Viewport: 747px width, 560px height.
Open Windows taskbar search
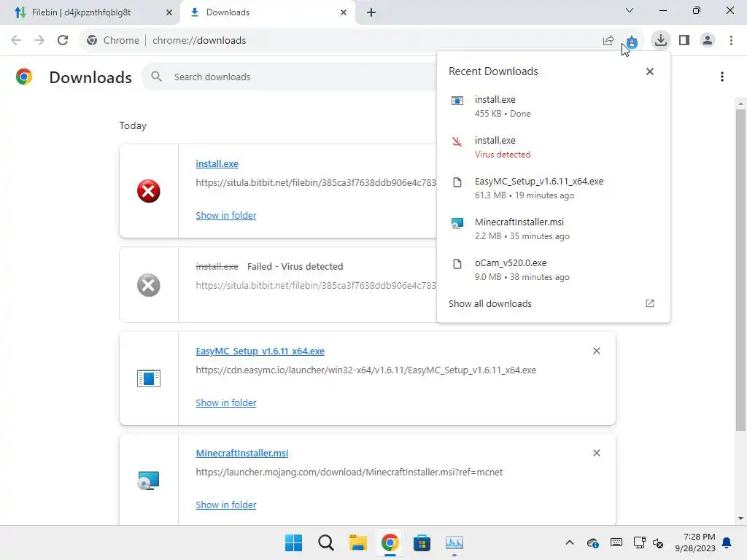pos(326,542)
